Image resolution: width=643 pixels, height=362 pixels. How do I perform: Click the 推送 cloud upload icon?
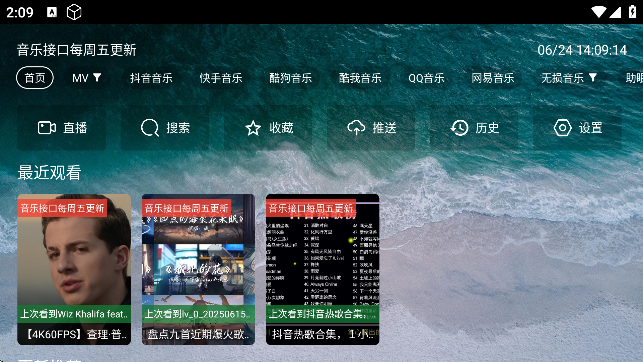pos(356,128)
